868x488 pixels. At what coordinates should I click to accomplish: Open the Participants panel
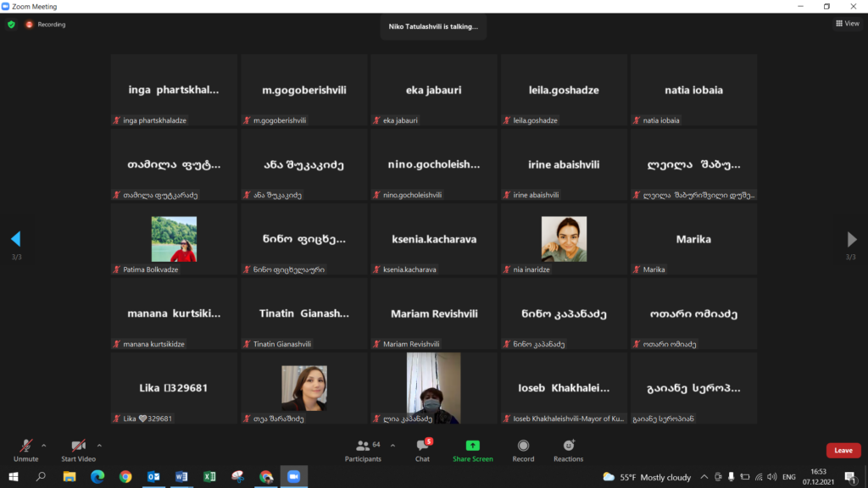(x=363, y=449)
